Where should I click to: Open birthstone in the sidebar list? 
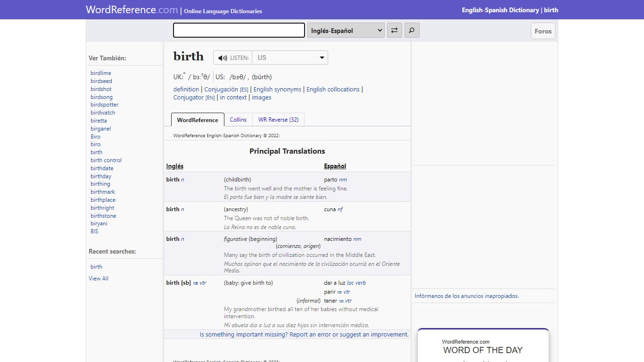click(103, 216)
